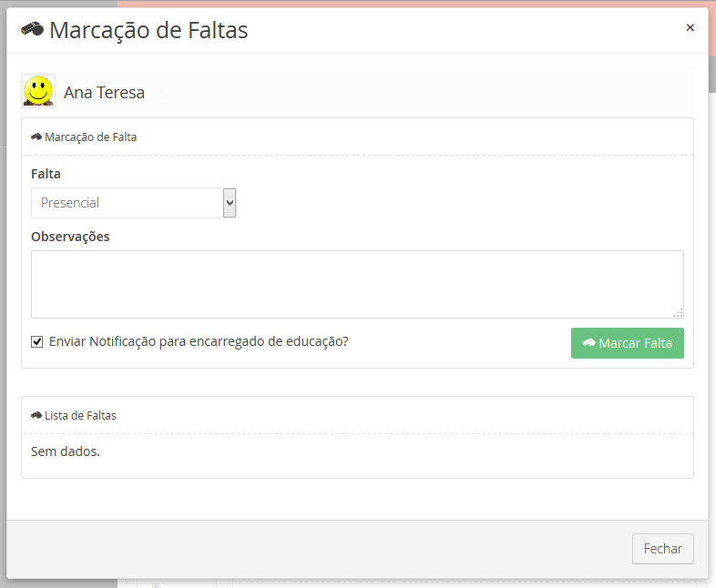
Task: Click whistle icon in Marcação de Falta panel header
Action: [36, 137]
